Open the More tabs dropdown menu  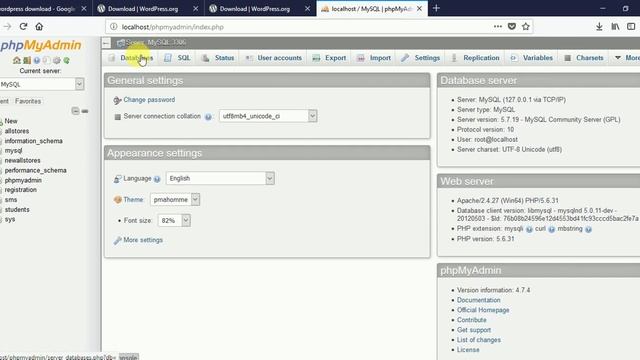[x=627, y=58]
